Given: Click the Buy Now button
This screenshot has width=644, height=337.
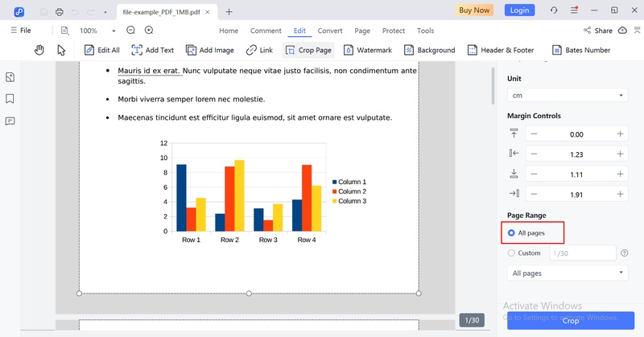Looking at the screenshot, I should 475,10.
